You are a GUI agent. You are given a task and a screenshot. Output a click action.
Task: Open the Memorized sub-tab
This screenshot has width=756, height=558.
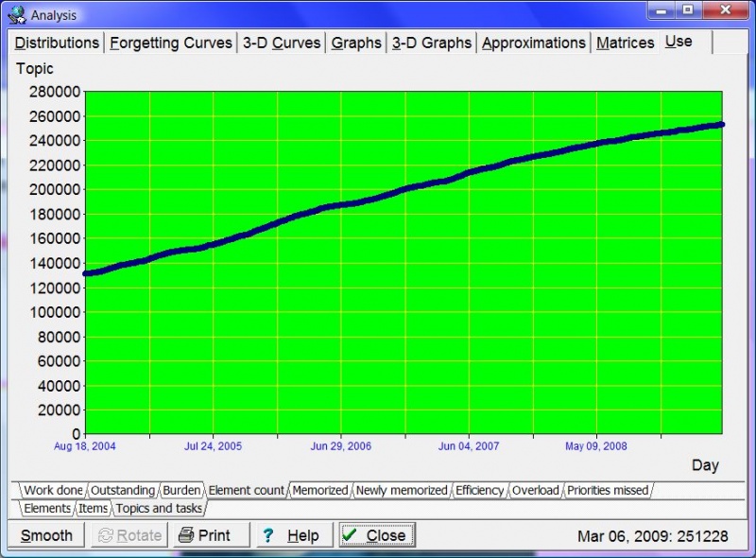pyautogui.click(x=319, y=490)
